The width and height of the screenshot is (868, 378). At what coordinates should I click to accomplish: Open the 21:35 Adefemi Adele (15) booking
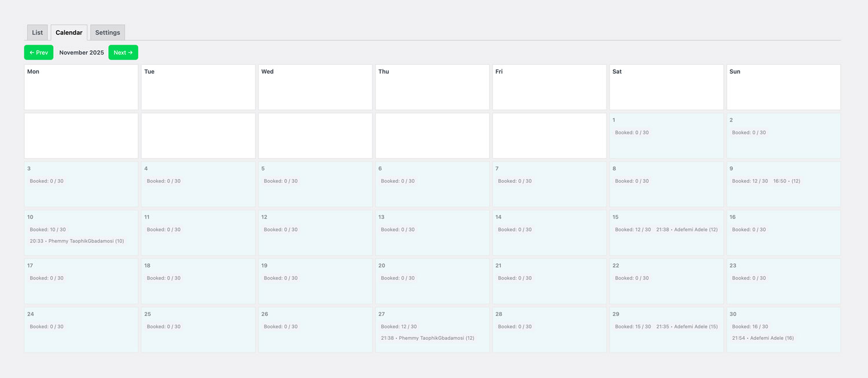coord(686,326)
